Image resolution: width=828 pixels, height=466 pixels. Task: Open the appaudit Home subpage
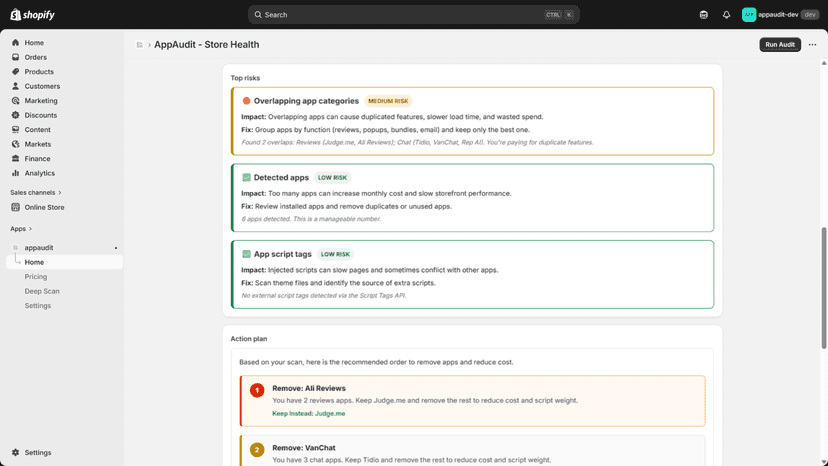click(x=64, y=262)
